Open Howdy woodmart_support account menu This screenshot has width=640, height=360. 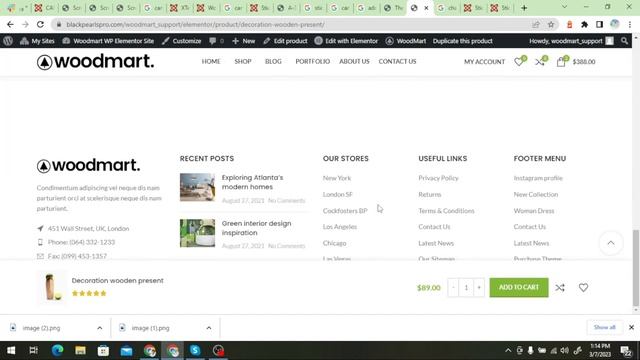(571, 41)
